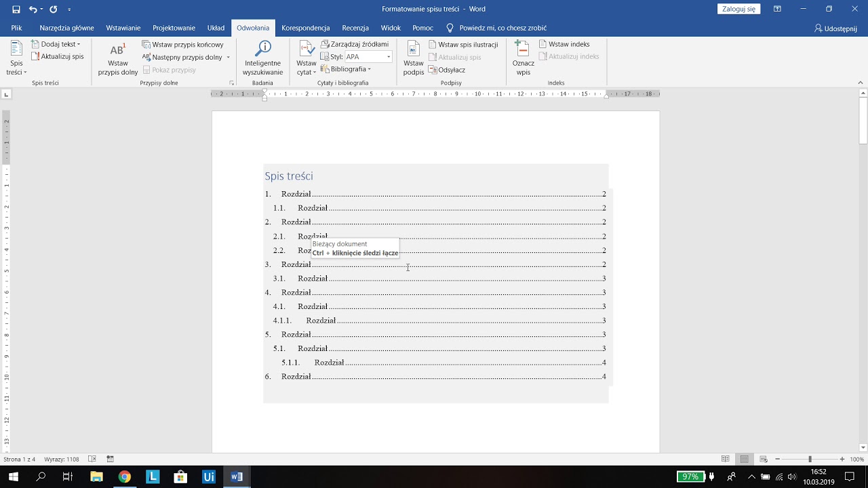The image size is (868, 488).
Task: Click the Spis treści heading in document
Action: click(289, 176)
